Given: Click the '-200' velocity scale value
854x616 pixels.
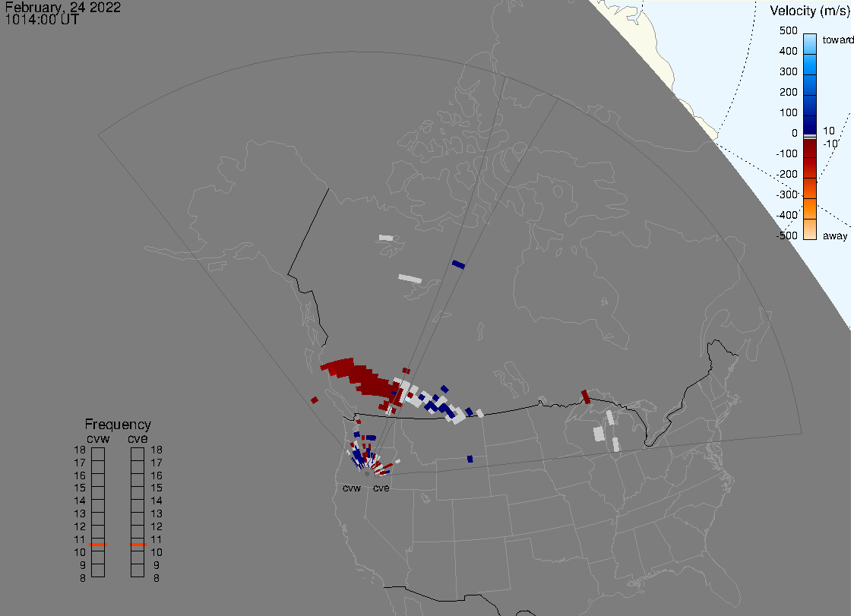Looking at the screenshot, I should click(786, 174).
